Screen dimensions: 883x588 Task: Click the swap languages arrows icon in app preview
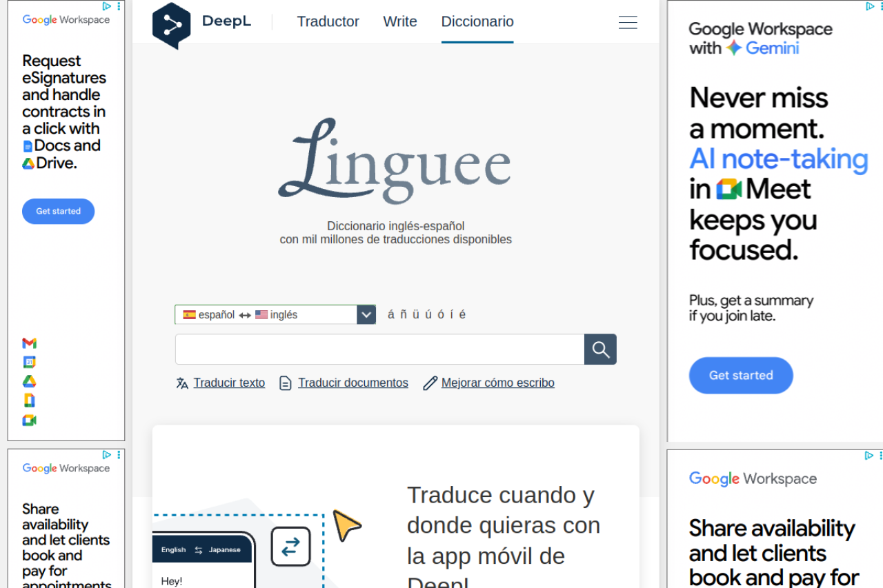(290, 547)
